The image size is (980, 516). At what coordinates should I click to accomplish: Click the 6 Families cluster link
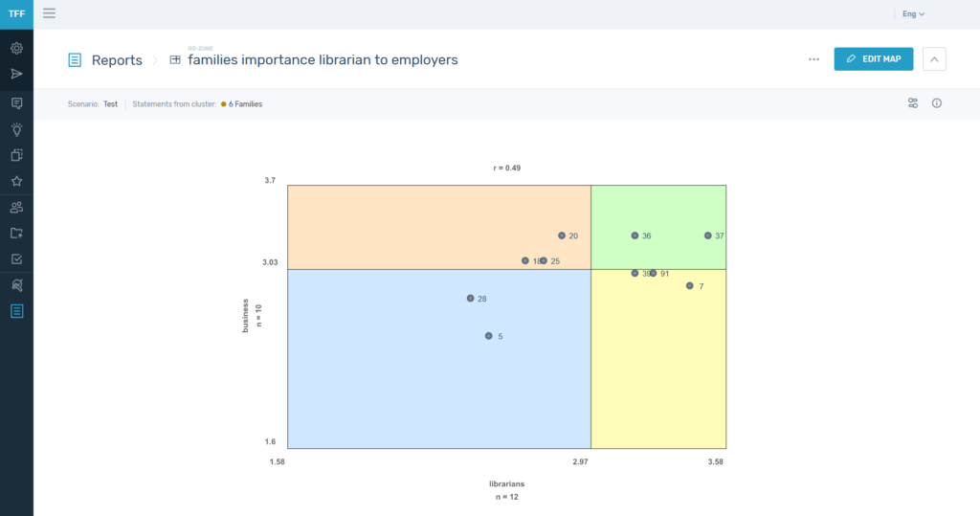pyautogui.click(x=245, y=103)
